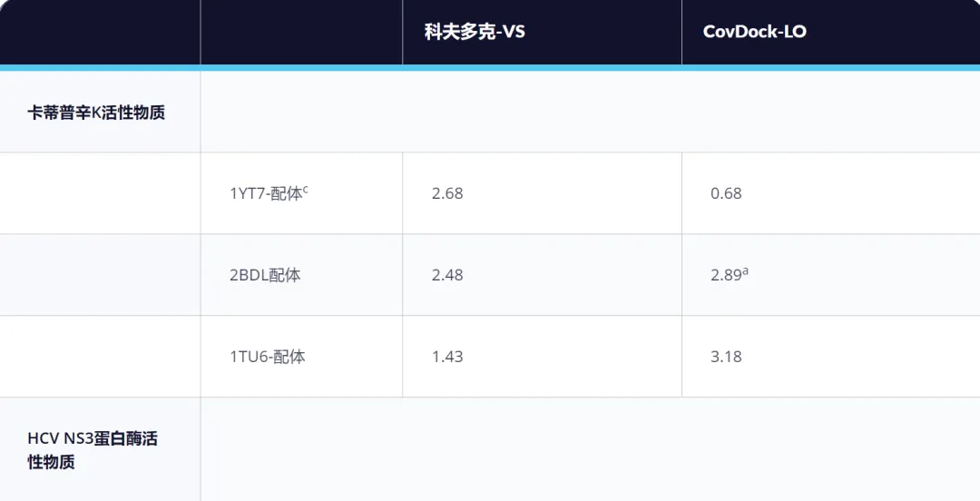The width and height of the screenshot is (980, 501).
Task: Click the empty first header cell
Action: coord(100,32)
